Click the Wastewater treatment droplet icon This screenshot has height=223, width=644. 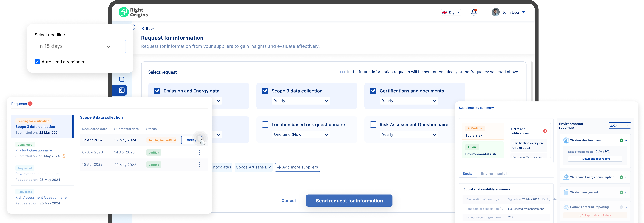566,140
